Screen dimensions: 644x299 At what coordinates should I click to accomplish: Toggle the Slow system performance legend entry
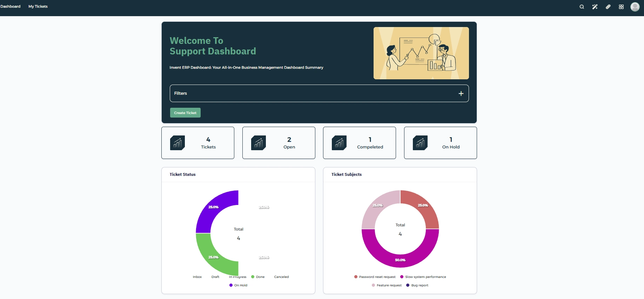coord(423,277)
